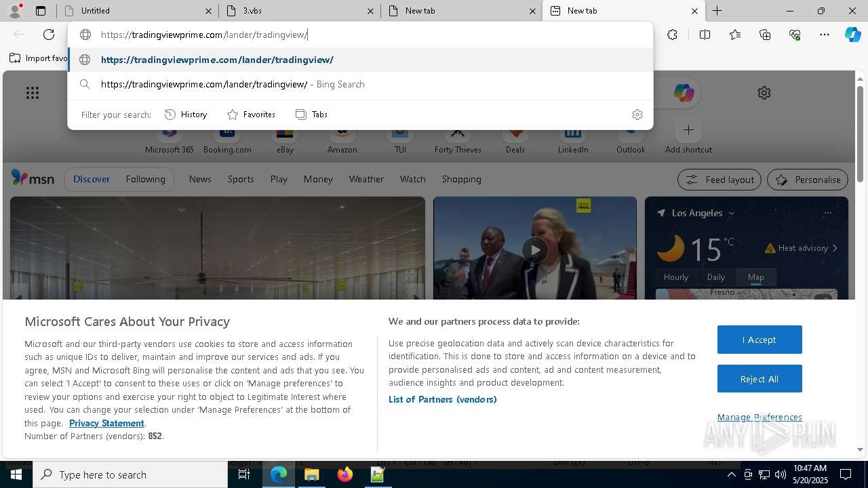This screenshot has width=868, height=488.
Task: Select the tradingviewprime.com URL suggestion
Action: [x=360, y=60]
